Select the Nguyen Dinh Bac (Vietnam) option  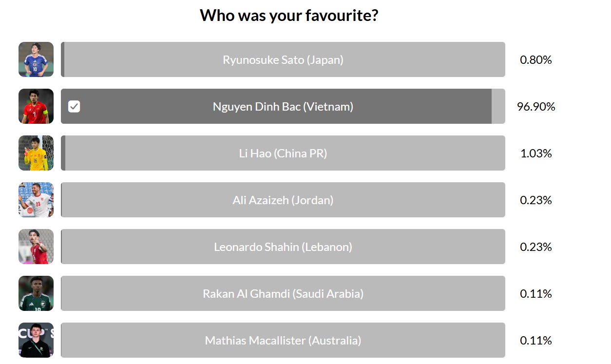pos(283,106)
